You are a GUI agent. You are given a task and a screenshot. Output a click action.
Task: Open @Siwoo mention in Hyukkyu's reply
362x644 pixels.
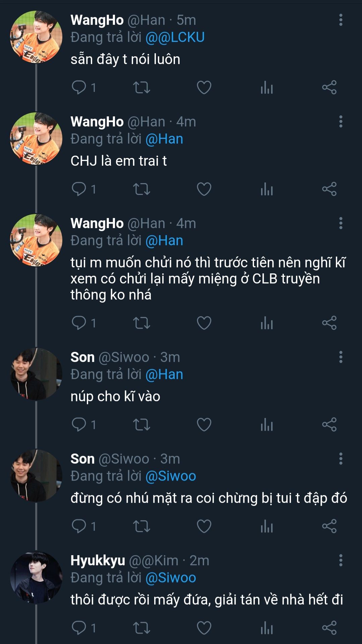tap(171, 578)
